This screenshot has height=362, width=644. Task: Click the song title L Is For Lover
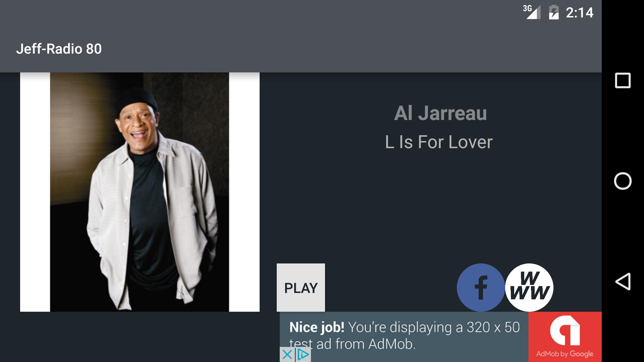(x=439, y=142)
